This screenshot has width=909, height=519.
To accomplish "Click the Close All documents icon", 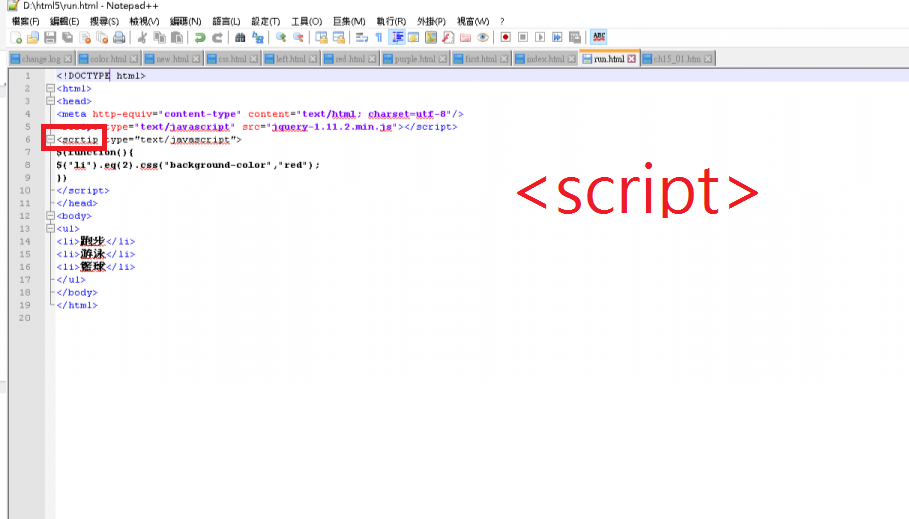I will (102, 38).
